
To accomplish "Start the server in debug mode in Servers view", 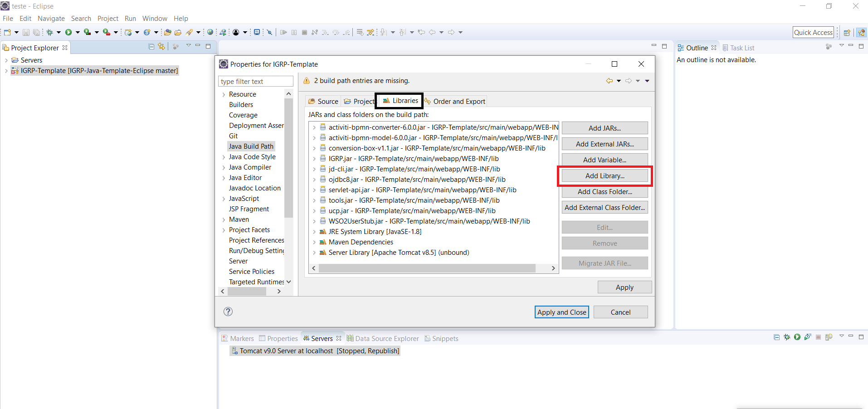I will point(787,337).
